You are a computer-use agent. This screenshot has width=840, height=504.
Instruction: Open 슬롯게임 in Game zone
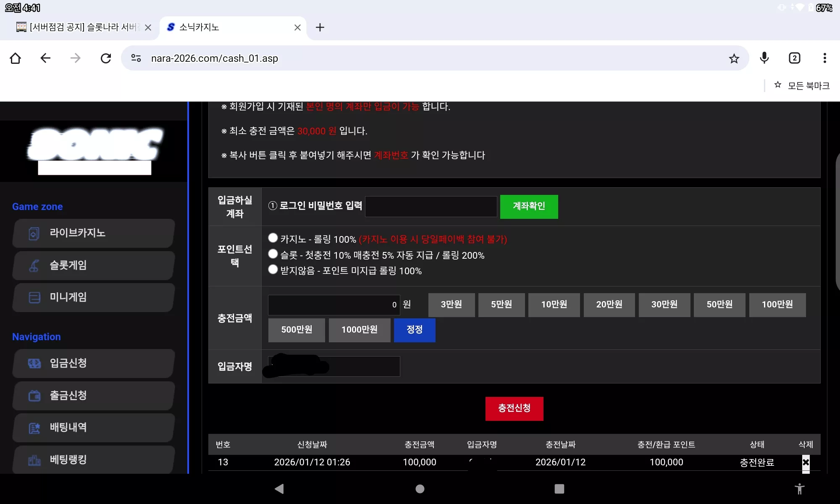[94, 265]
